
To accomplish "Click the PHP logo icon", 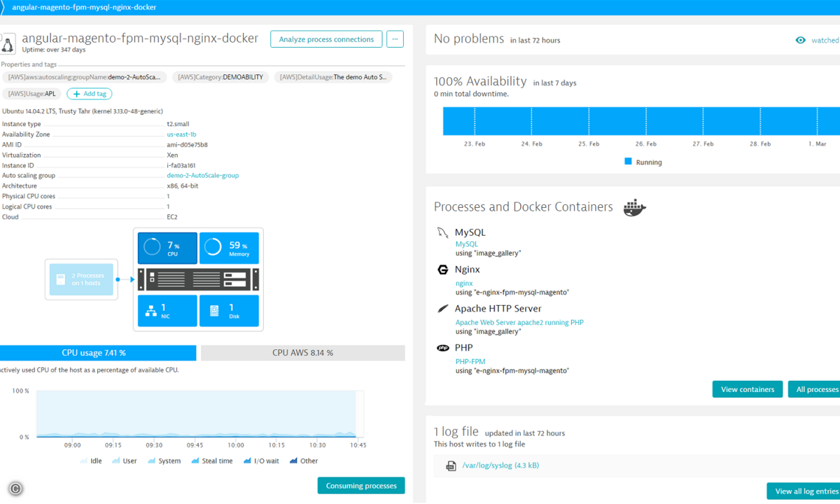I will (442, 348).
